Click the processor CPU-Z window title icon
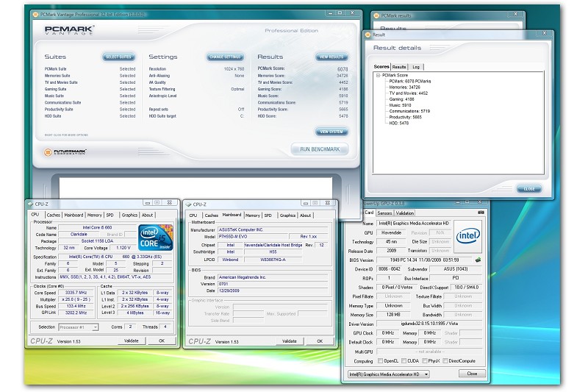588x392 pixels. [30, 204]
